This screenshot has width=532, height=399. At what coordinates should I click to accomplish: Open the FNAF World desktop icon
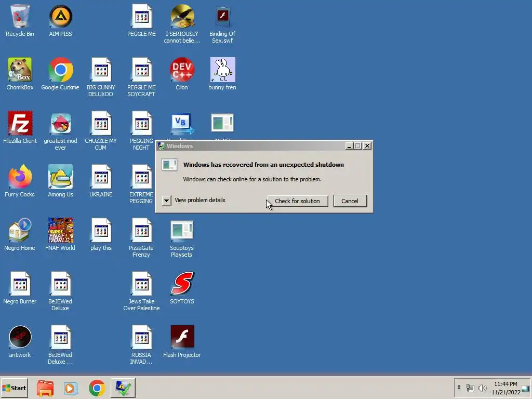coord(60,235)
